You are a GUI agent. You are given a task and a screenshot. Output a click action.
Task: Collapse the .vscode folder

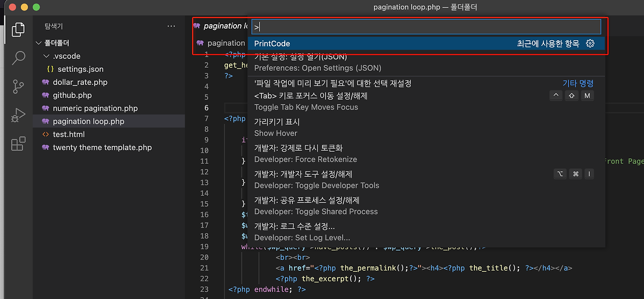(46, 56)
